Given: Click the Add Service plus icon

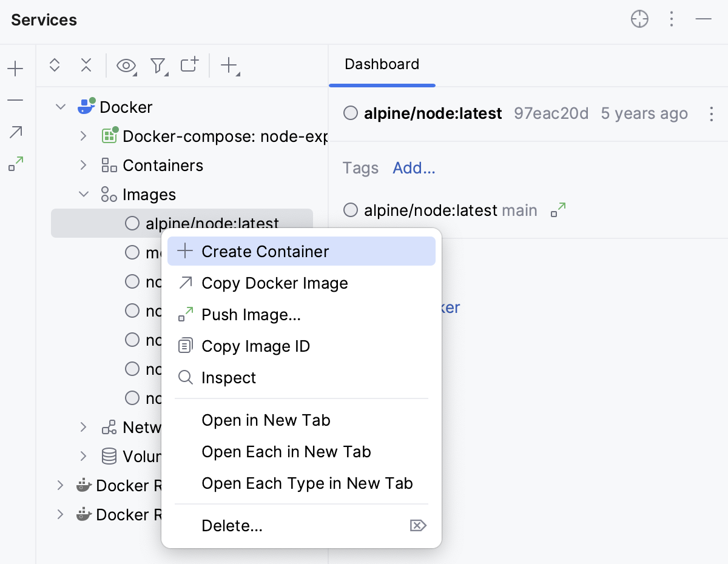Looking at the screenshot, I should [229, 65].
